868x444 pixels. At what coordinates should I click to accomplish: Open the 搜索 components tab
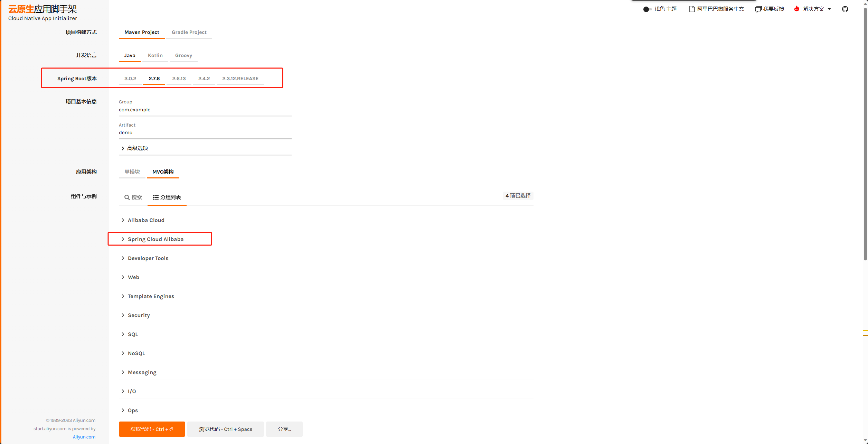pyautogui.click(x=133, y=197)
